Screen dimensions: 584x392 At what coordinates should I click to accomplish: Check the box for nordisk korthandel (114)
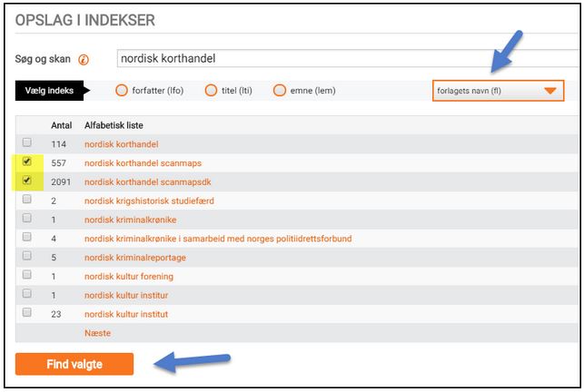(x=27, y=143)
